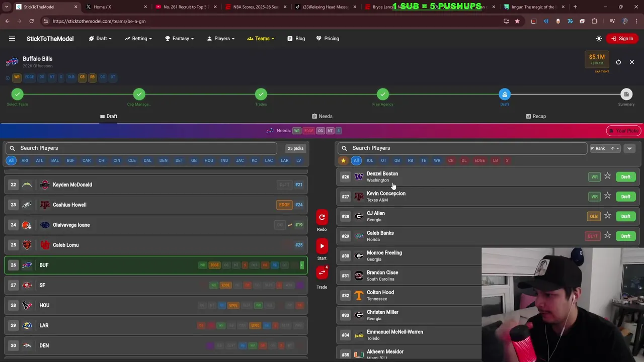Favorite CJ Allen with star
The width and height of the screenshot is (644, 362).
pos(607,216)
